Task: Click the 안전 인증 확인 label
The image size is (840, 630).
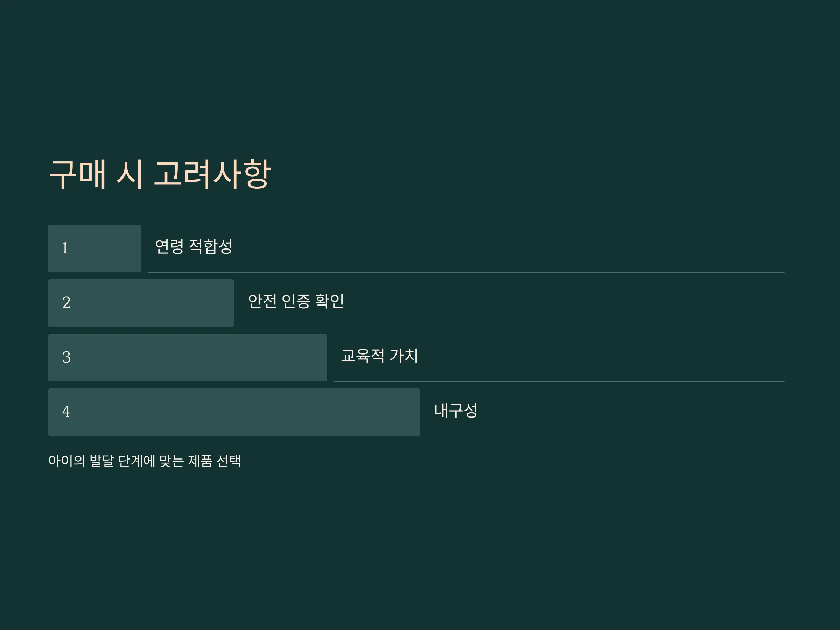Action: (x=296, y=301)
